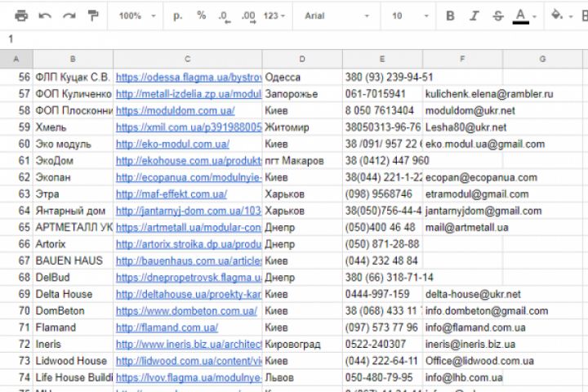Select the Запорожье city cell

[302, 94]
